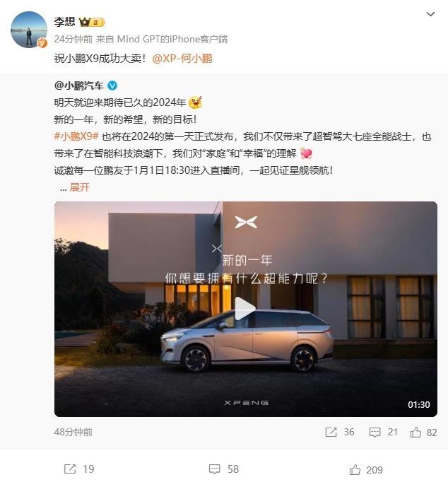Click the repost icon with 36
Viewport: 448px width, 482px height.
click(331, 432)
